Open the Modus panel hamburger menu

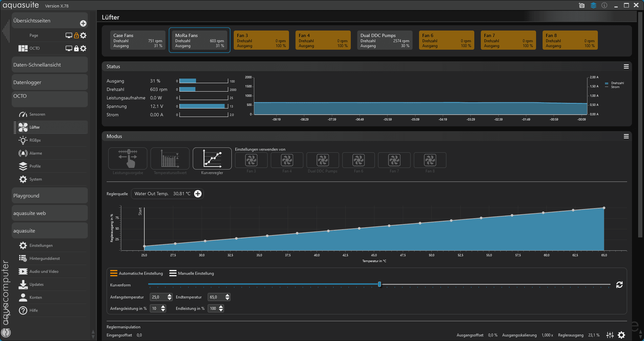coord(626,136)
